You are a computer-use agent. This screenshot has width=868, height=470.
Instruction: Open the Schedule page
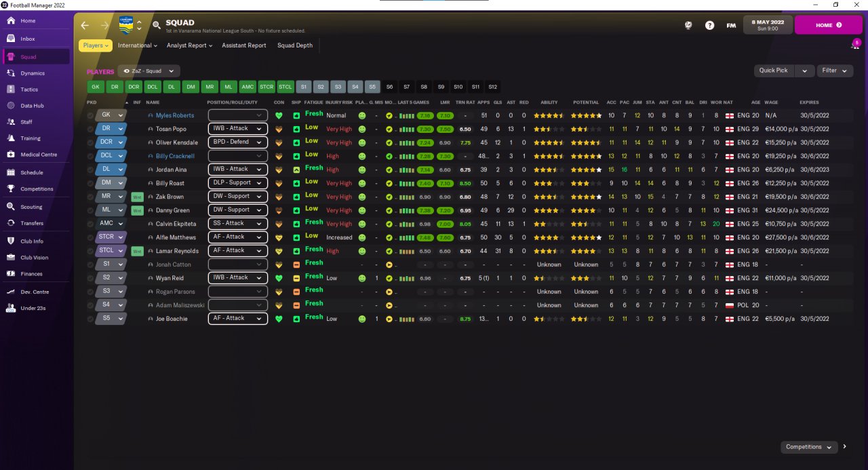click(37, 173)
